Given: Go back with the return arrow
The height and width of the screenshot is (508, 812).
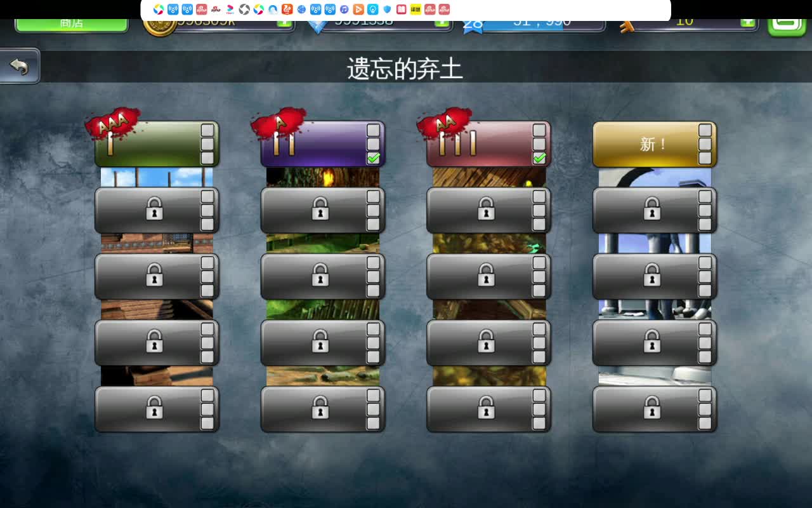Looking at the screenshot, I should point(20,66).
